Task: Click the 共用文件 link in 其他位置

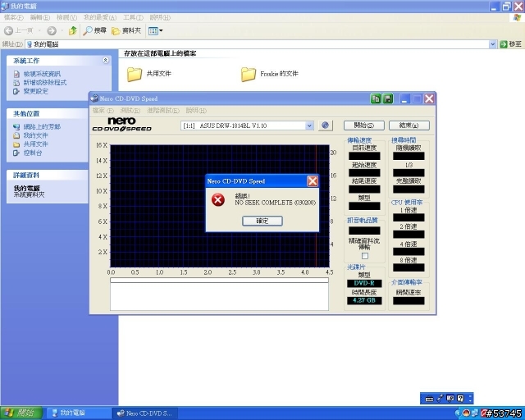Action: click(36, 144)
